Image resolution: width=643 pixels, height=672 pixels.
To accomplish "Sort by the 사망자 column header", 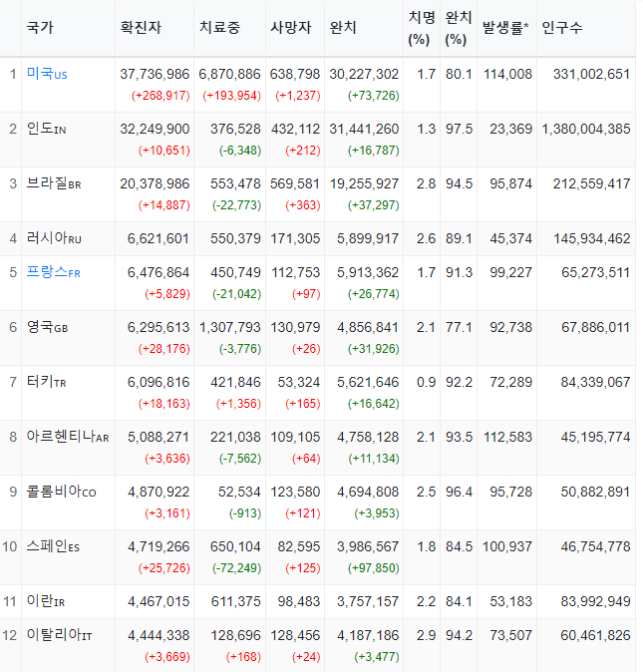I will 291,28.
